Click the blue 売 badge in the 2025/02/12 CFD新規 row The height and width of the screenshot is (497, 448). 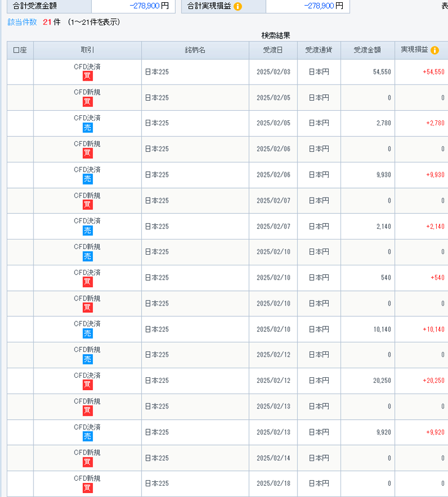tap(87, 359)
